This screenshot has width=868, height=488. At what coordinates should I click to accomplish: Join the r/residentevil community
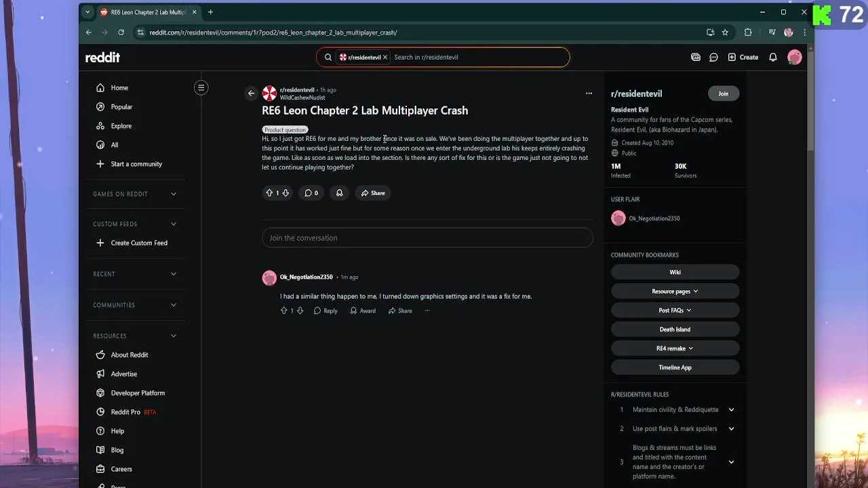724,94
